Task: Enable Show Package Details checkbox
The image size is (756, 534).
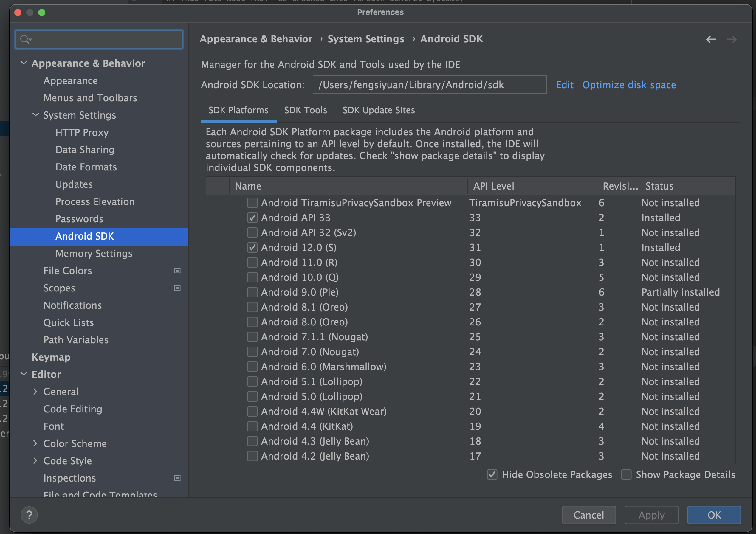Action: [626, 475]
